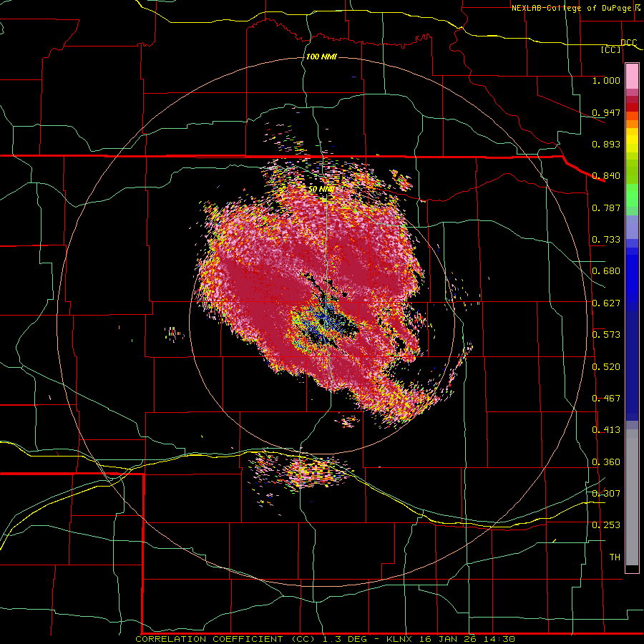The image size is (644, 644).
Task: Click the 100 NMI range ring label
Action: click(x=321, y=57)
